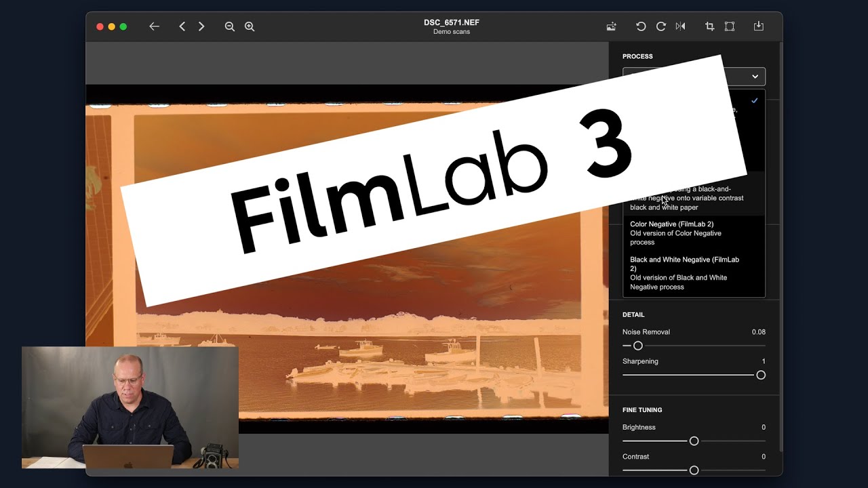Click the Noise Removal value 0.08
Image resolution: width=868 pixels, height=488 pixels.
coord(758,332)
